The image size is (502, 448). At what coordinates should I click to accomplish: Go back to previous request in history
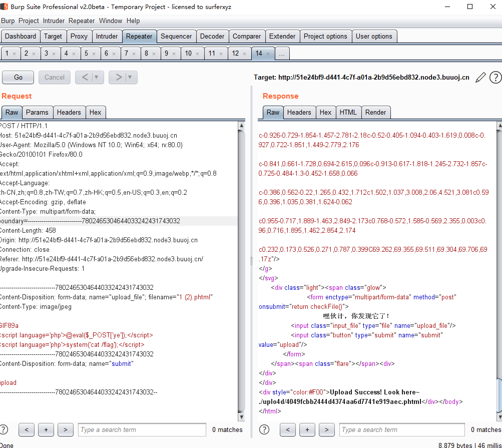pyautogui.click(x=85, y=77)
